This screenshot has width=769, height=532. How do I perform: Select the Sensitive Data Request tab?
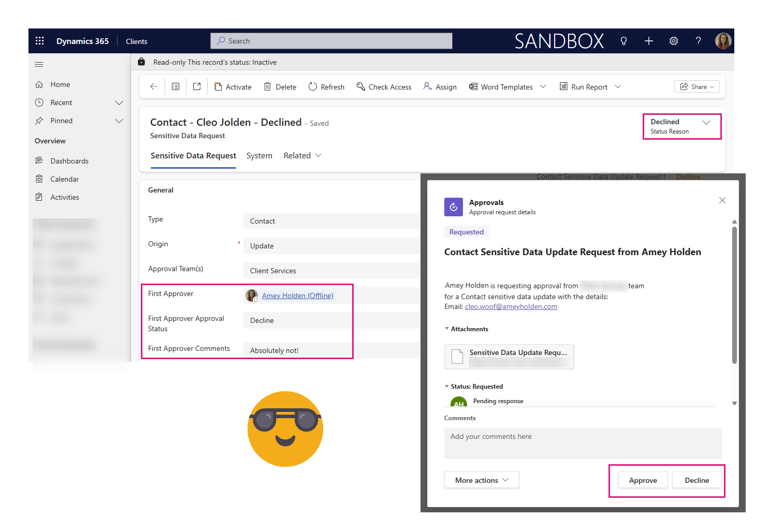[x=193, y=155]
